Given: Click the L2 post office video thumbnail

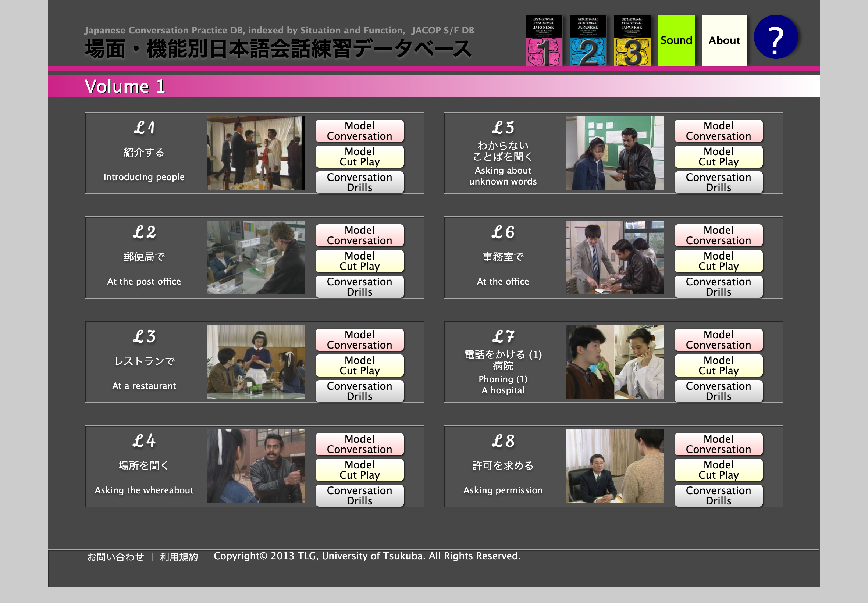Looking at the screenshot, I should tap(256, 257).
